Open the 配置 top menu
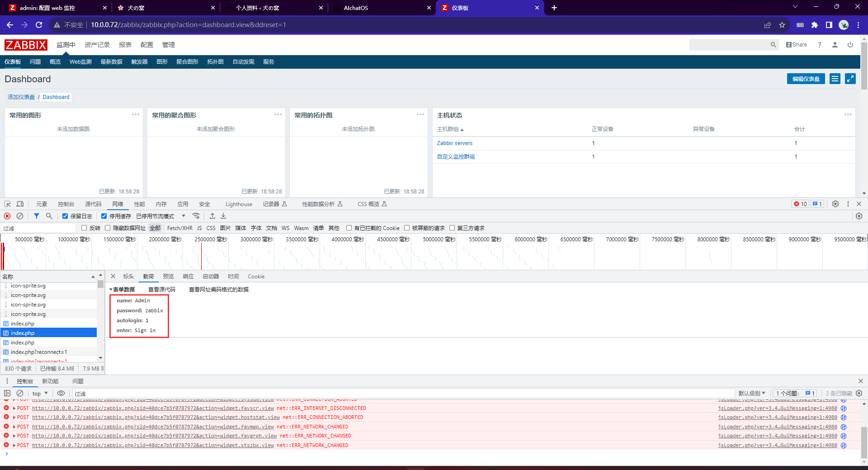 pyautogui.click(x=147, y=45)
